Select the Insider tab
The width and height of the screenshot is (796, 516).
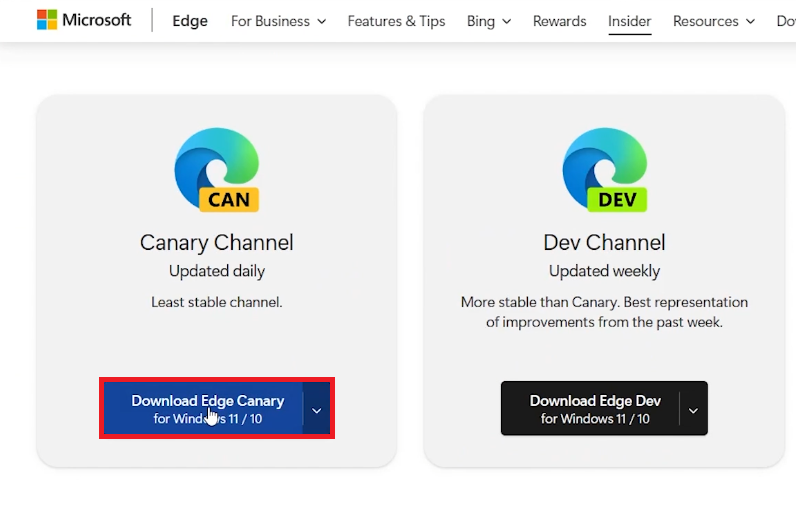click(x=629, y=21)
